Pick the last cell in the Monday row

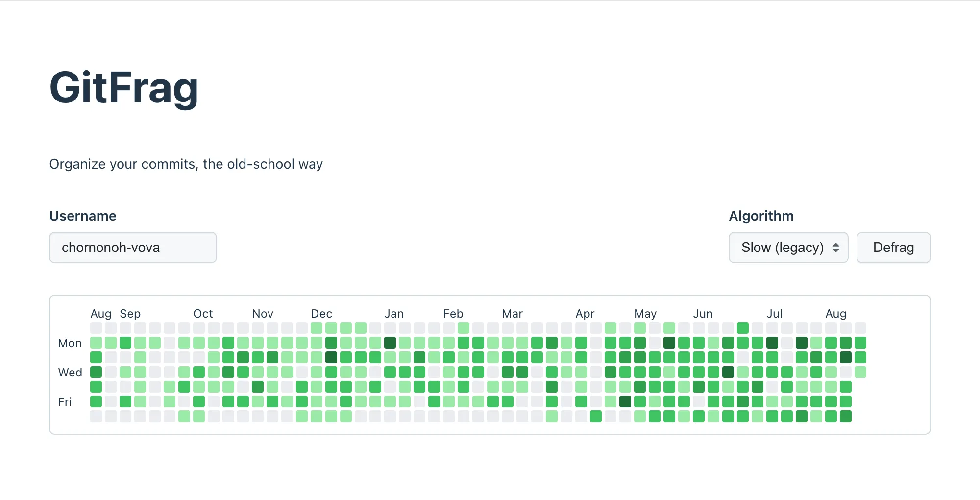[x=860, y=343]
